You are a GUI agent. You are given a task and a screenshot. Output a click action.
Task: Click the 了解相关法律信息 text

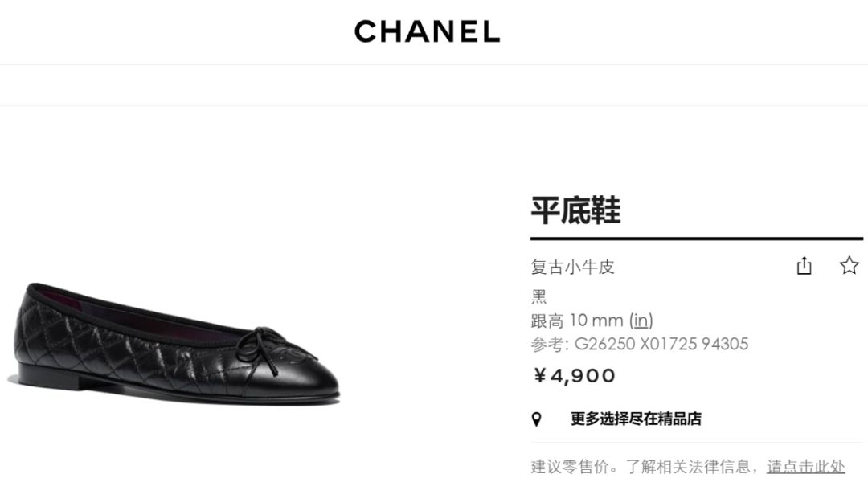click(x=687, y=467)
